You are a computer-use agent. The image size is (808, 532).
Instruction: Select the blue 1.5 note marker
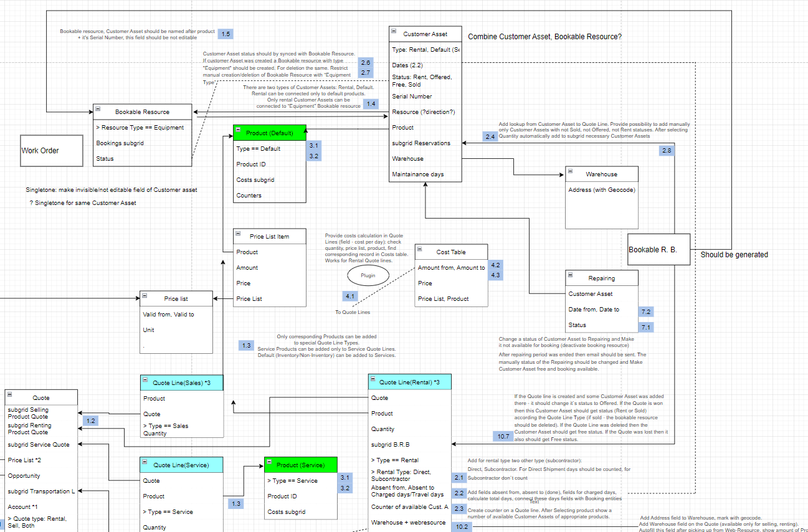(x=226, y=34)
